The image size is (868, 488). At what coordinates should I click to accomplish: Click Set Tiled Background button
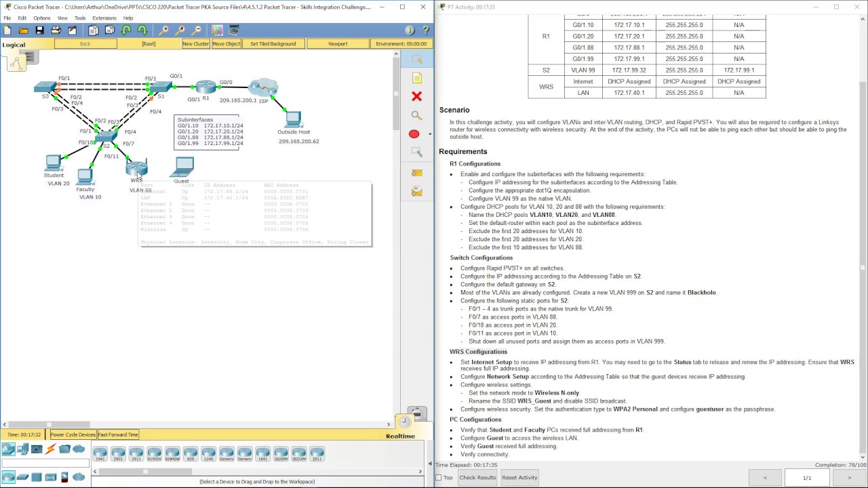(273, 43)
